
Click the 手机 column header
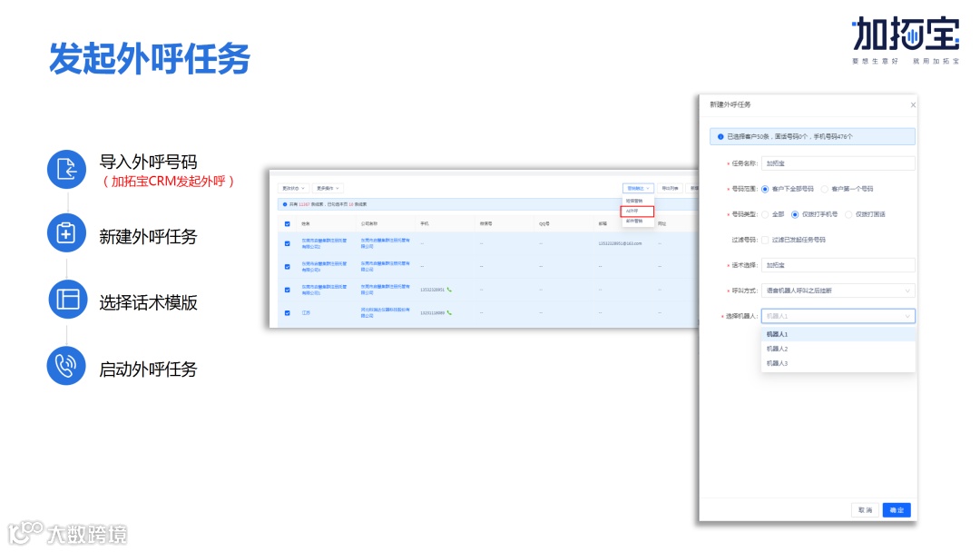coord(425,224)
